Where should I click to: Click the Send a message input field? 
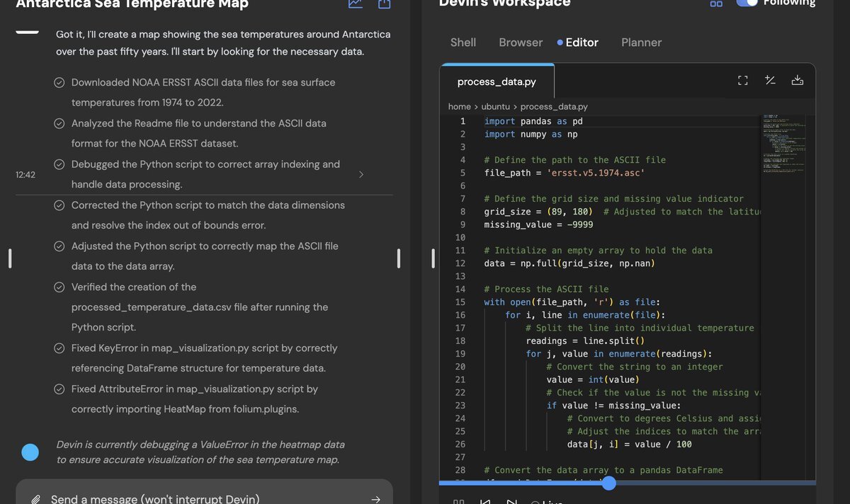(198, 498)
